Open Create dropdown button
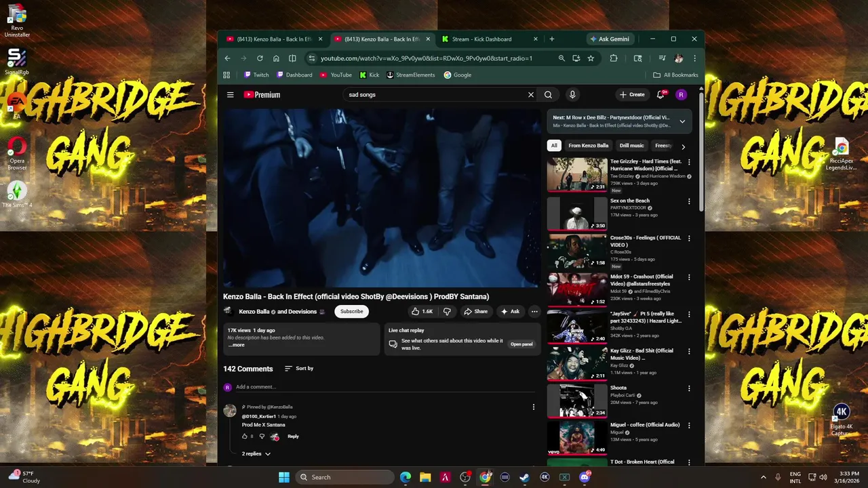 coord(632,95)
